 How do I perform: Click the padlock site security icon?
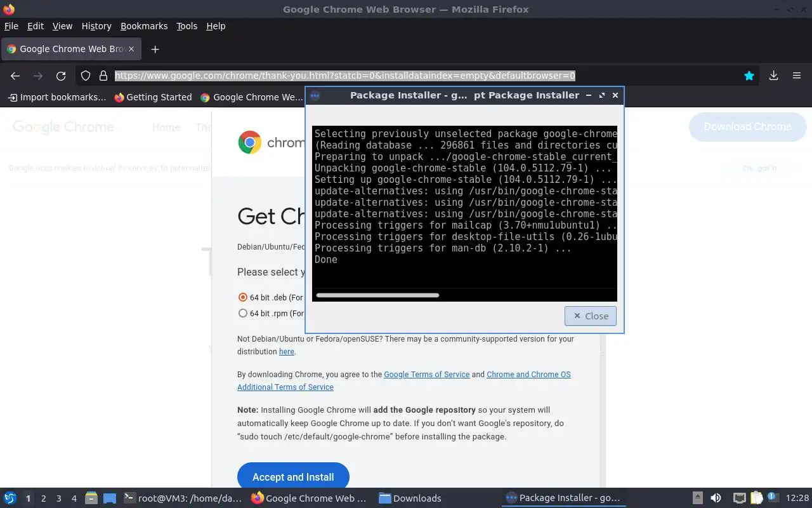pyautogui.click(x=103, y=76)
